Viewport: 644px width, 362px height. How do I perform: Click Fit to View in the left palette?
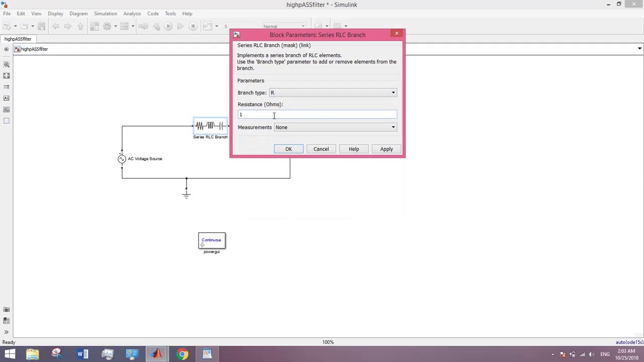[x=7, y=75]
